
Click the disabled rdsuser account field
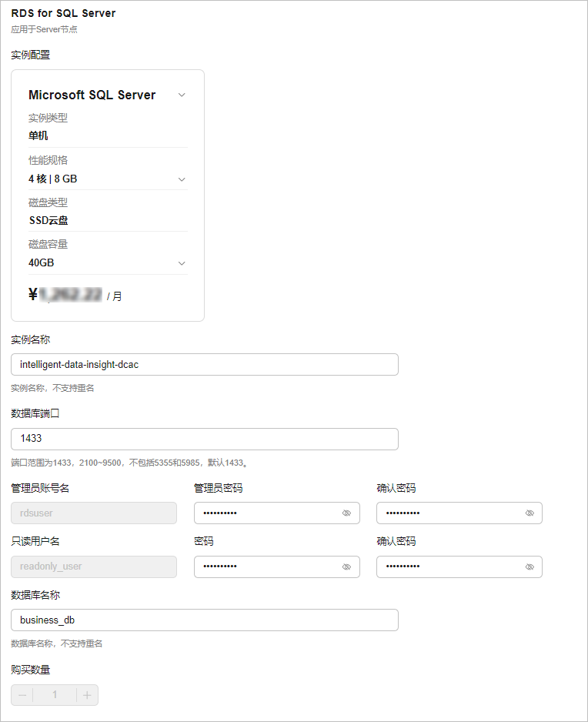[x=94, y=513]
